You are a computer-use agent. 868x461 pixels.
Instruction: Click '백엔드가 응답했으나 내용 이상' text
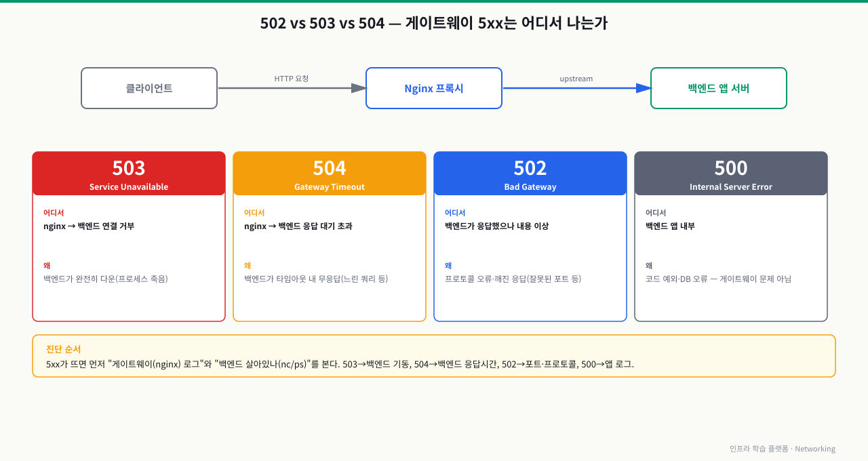(497, 226)
